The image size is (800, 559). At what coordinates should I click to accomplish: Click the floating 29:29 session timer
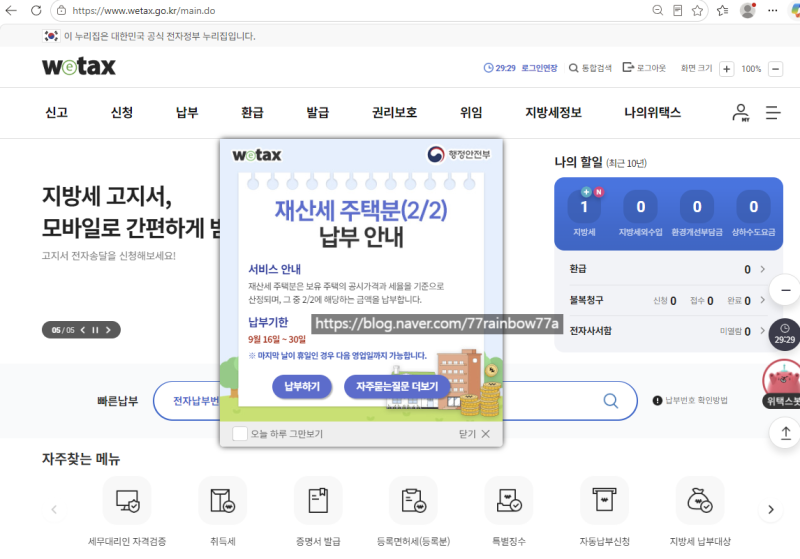coord(785,334)
